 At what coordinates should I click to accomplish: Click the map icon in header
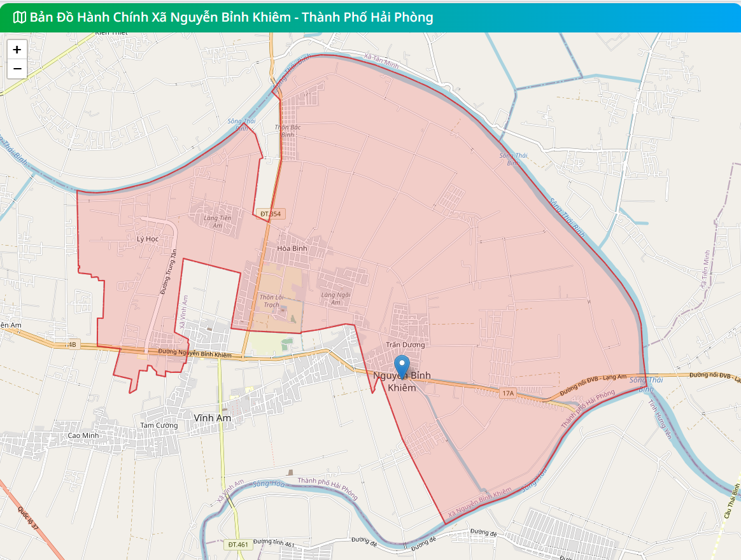click(20, 17)
